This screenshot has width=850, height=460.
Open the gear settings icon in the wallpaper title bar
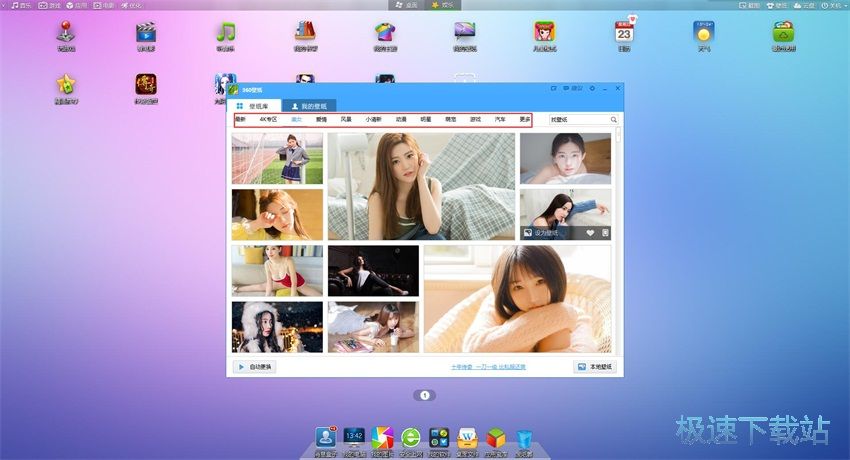(x=592, y=88)
